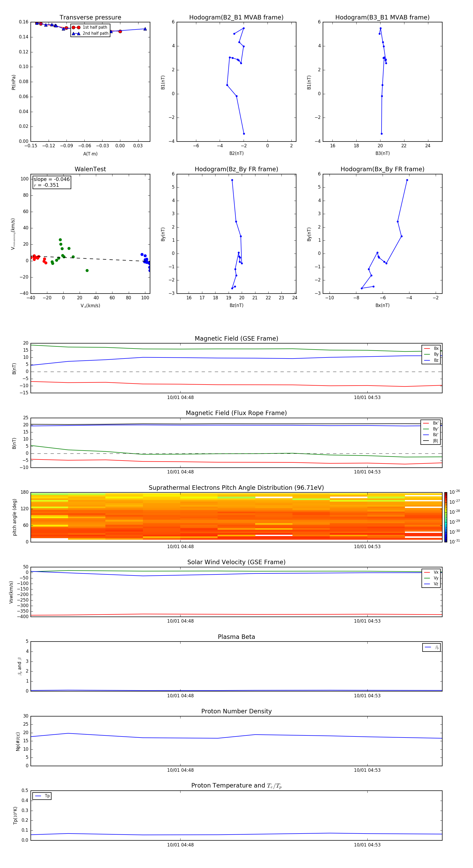Screen dimensions: 473x868
Task: Click the 'B2(nT)' x-axis label
Action: 236,154
